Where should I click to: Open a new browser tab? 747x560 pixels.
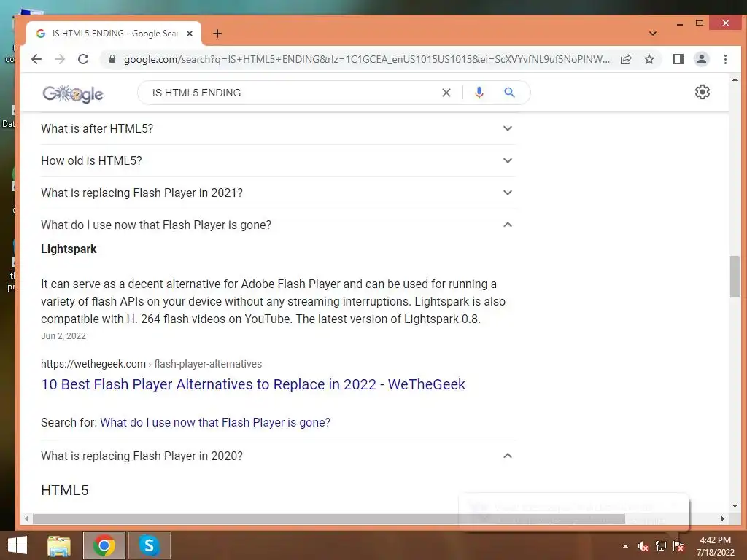[217, 34]
